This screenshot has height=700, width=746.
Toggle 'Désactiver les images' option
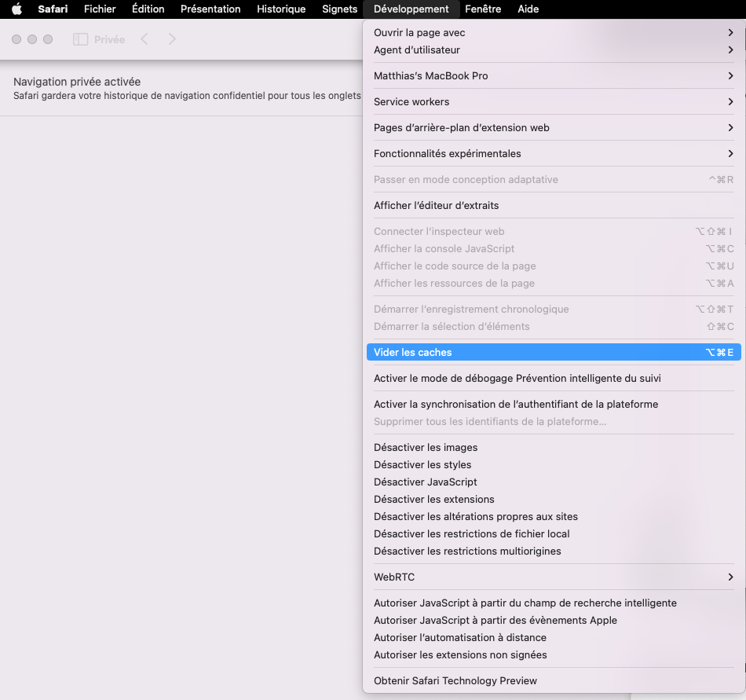click(x=426, y=447)
